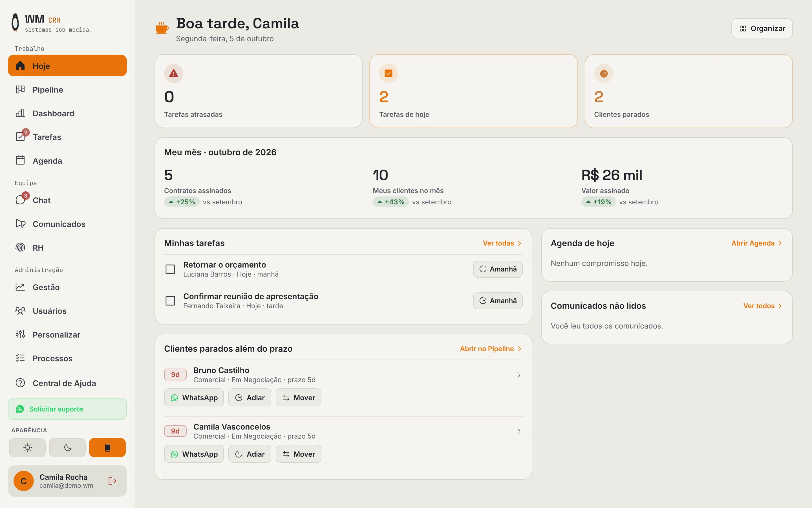Open the Ver todas tasks link
The image size is (812, 508).
[502, 243]
